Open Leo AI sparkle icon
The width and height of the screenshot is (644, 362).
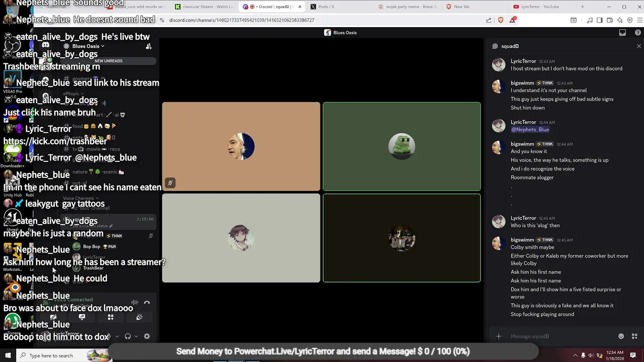point(620,20)
